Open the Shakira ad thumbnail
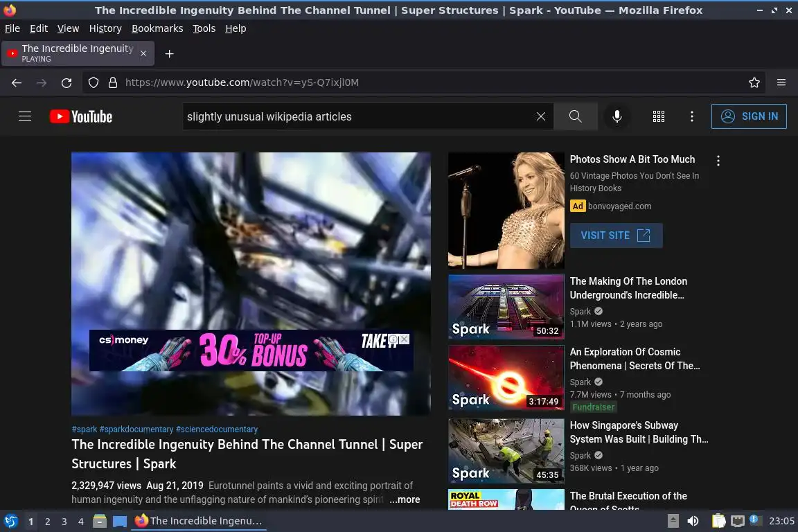The image size is (798, 532). pyautogui.click(x=506, y=211)
